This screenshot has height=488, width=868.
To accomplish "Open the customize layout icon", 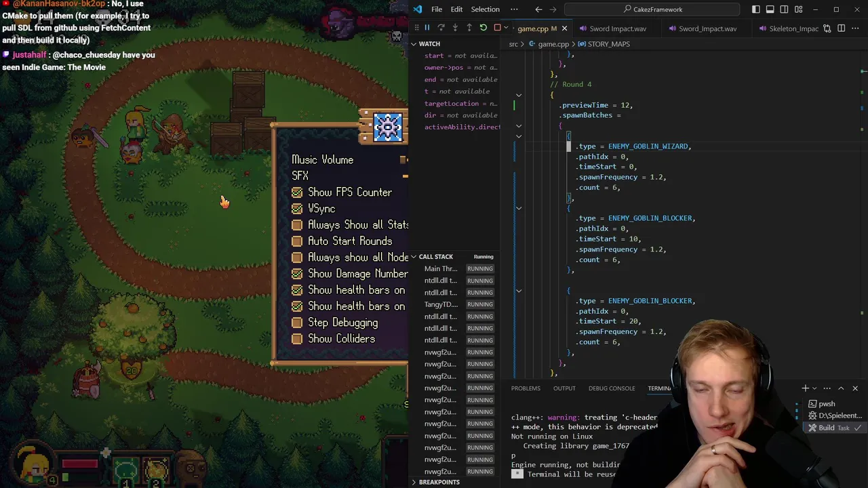I will pos(799,9).
